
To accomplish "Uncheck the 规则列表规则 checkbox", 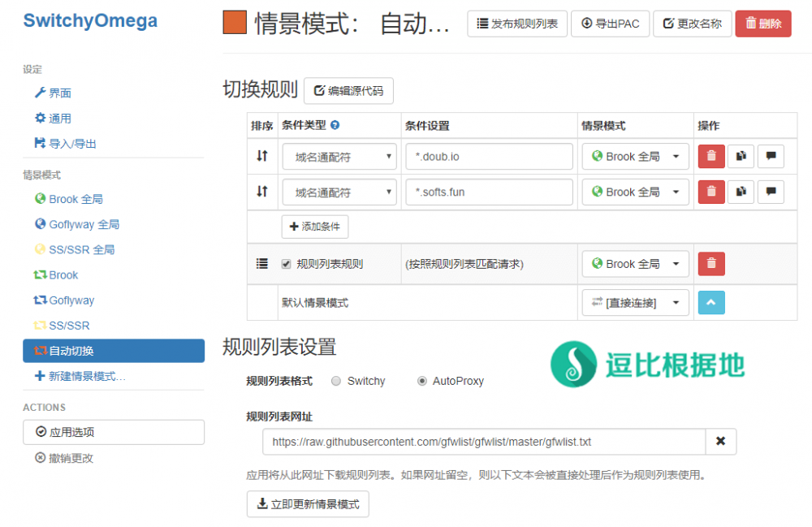I will pyautogui.click(x=286, y=264).
